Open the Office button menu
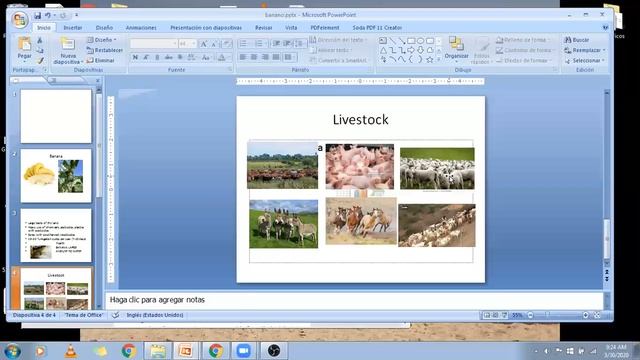This screenshot has width=640, height=360. click(x=19, y=20)
